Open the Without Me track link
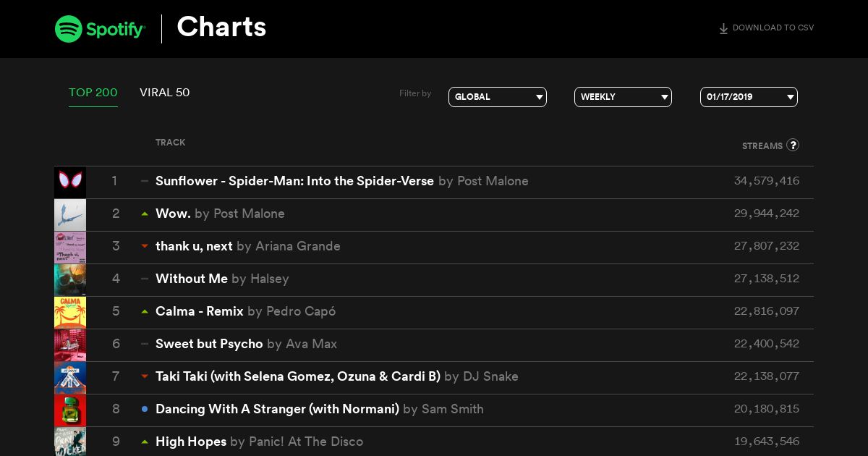This screenshot has height=456, width=868. pyautogui.click(x=192, y=279)
